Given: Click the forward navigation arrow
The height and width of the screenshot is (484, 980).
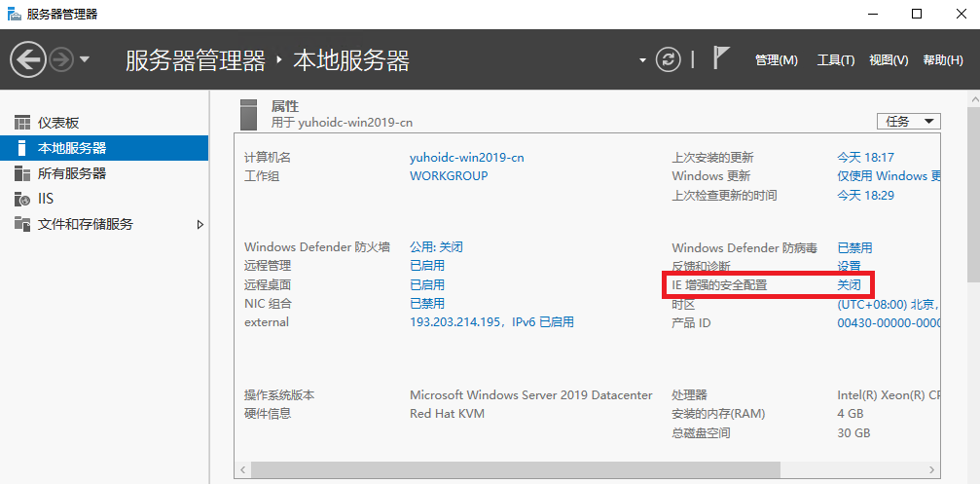Looking at the screenshot, I should tap(60, 60).
